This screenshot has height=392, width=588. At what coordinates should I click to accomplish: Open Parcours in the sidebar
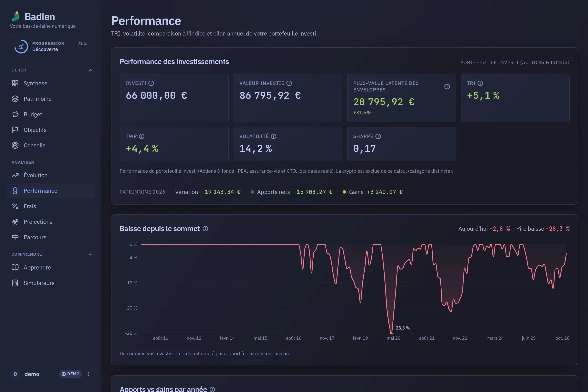50,237
